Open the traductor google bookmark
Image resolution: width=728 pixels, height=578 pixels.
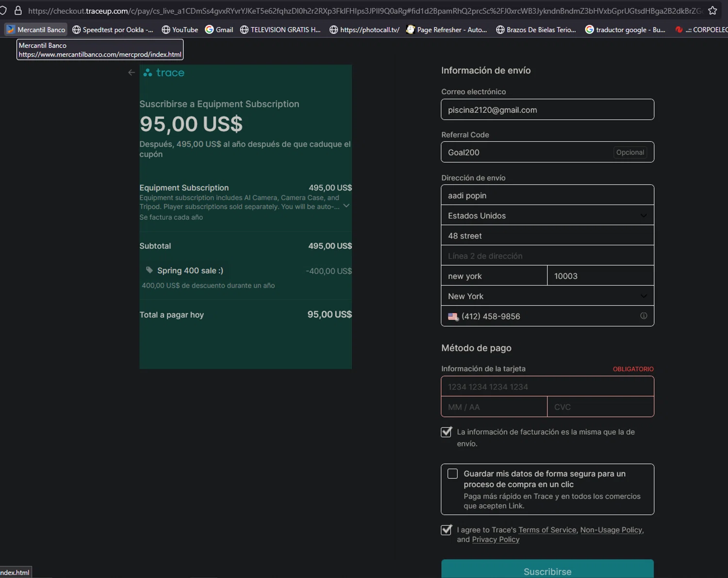tap(625, 30)
